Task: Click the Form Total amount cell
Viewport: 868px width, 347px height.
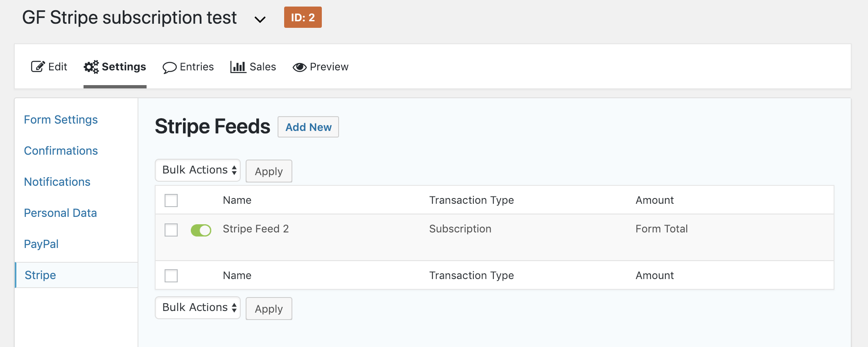Action: 662,229
